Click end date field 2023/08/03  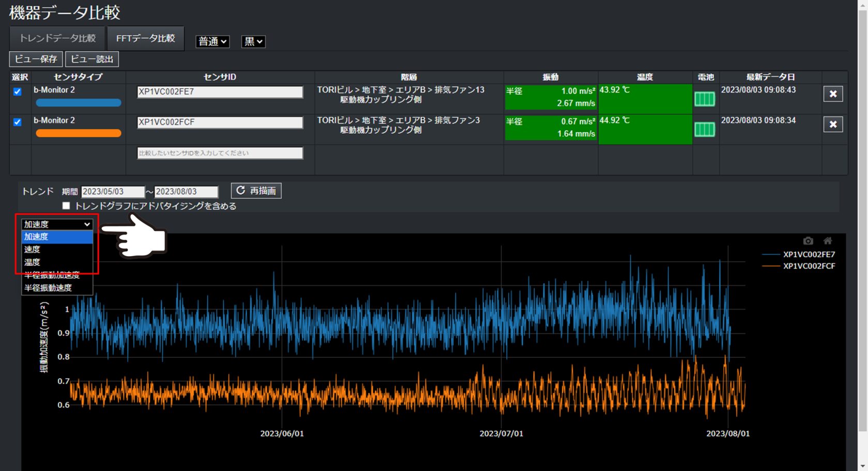[x=187, y=192]
